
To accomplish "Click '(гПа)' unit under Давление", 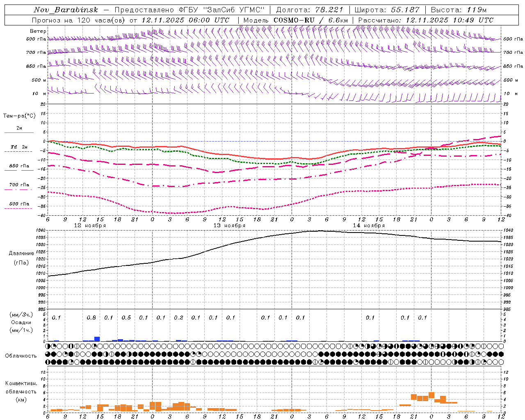I will coord(21,262).
